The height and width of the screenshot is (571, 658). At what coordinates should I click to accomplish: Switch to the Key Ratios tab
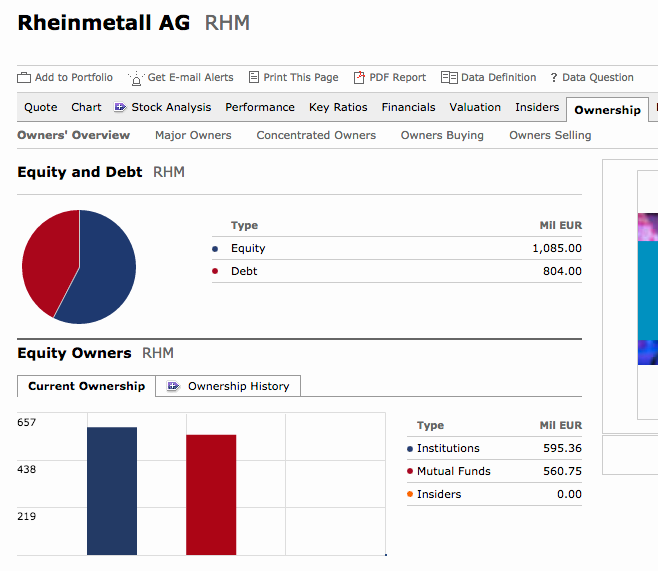(x=338, y=107)
